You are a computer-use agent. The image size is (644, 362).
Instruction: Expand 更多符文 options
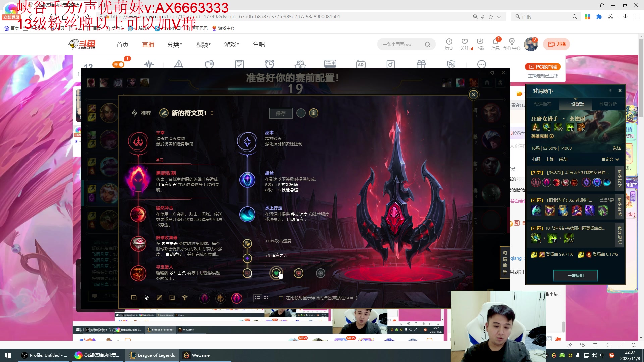pyautogui.click(x=620, y=178)
